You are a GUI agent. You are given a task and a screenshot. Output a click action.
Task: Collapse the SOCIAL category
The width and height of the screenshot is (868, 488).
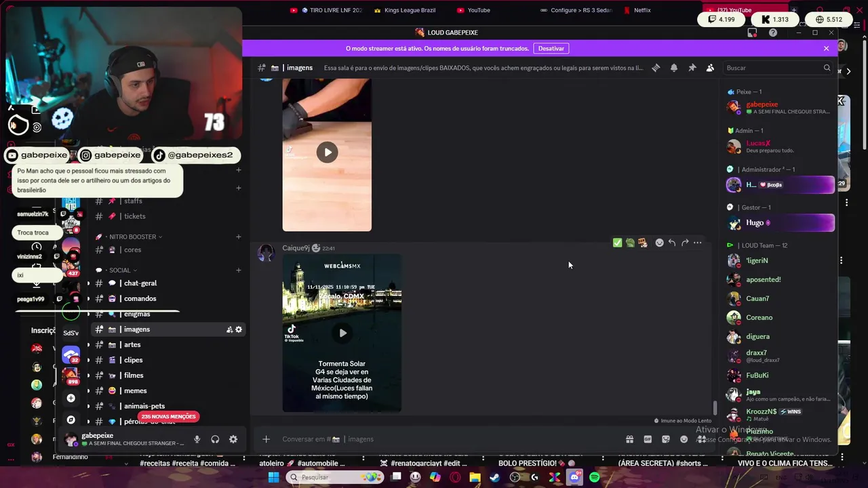pos(119,270)
